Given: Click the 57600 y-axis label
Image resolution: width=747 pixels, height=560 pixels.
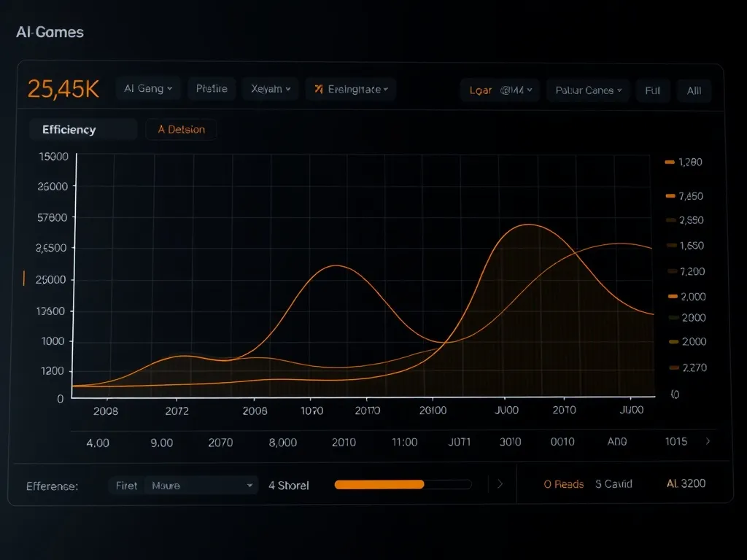Looking at the screenshot, I should pyautogui.click(x=53, y=217).
